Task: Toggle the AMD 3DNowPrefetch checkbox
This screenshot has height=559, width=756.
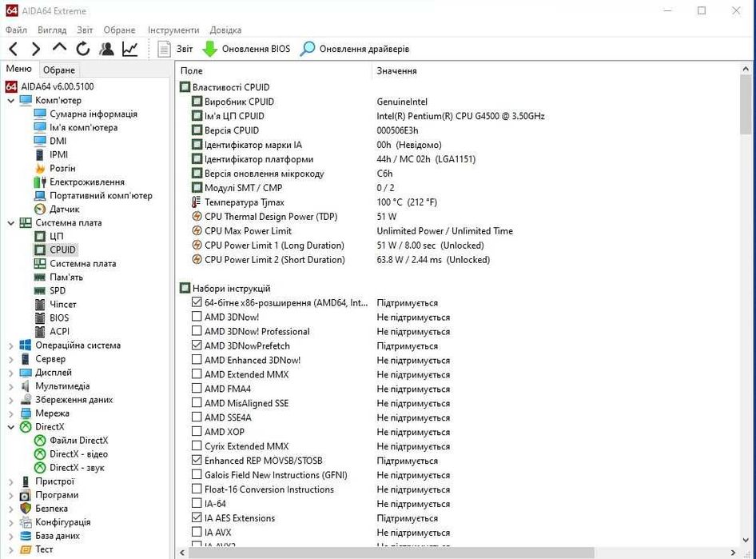Action: click(197, 345)
